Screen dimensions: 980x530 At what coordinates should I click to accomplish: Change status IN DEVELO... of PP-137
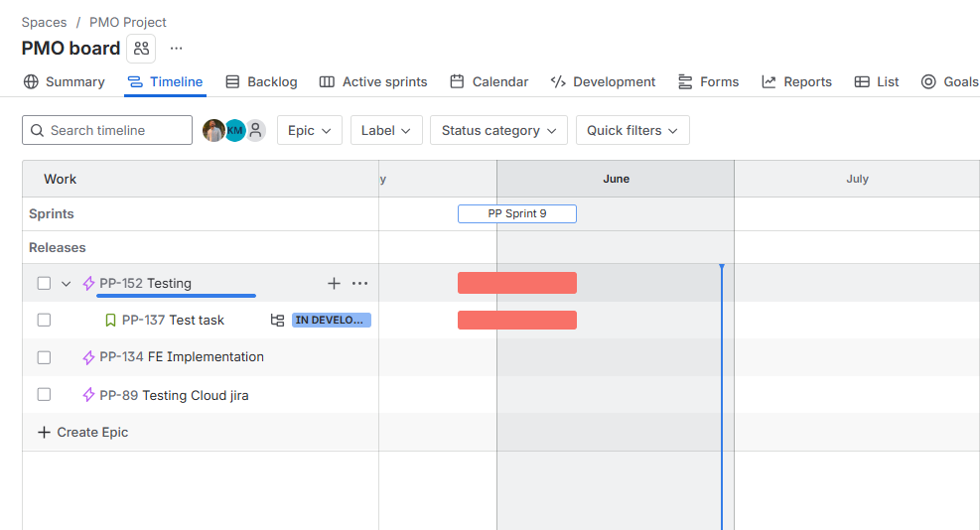[x=332, y=320]
